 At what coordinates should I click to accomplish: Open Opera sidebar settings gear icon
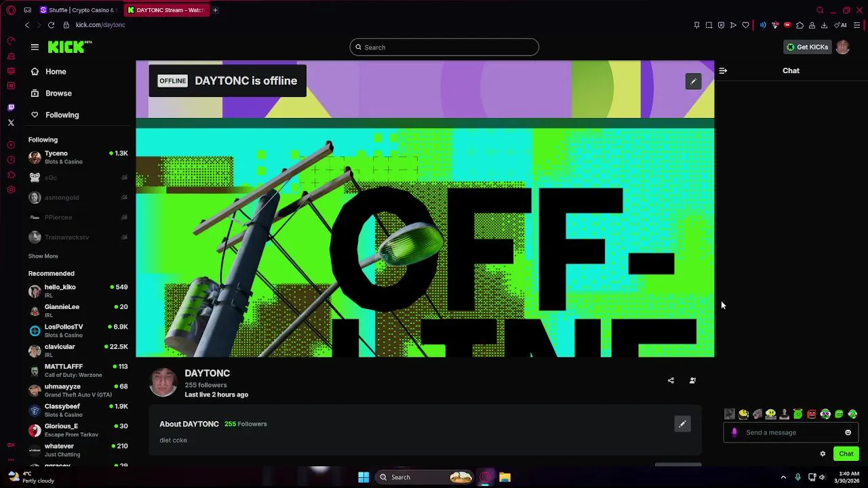(x=11, y=190)
